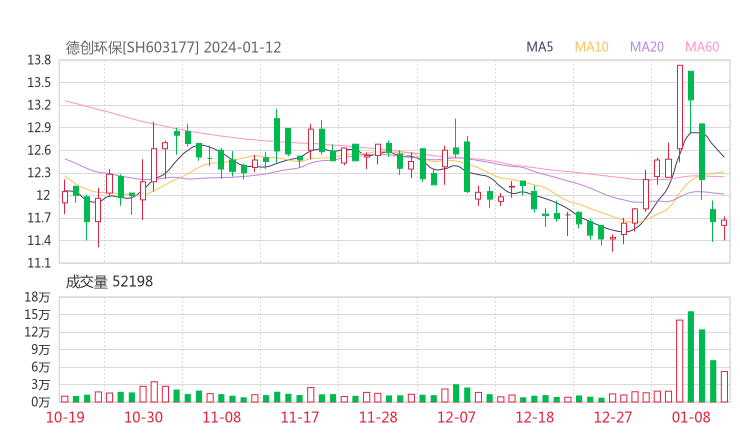Click the tallest red hollow volume bar

click(x=680, y=361)
